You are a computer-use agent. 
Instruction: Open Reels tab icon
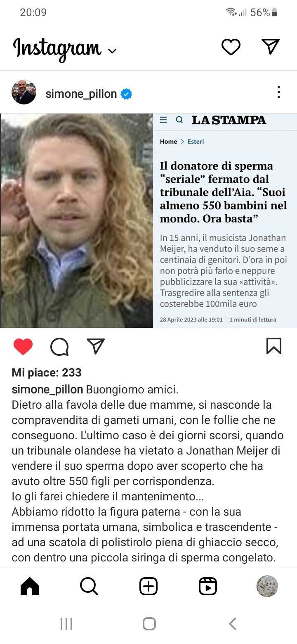tap(208, 586)
